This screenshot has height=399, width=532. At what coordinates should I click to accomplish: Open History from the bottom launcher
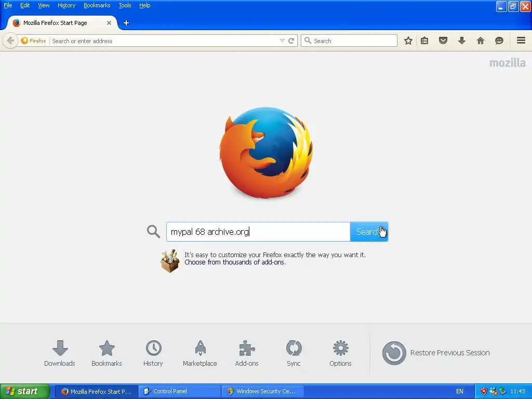tap(153, 353)
